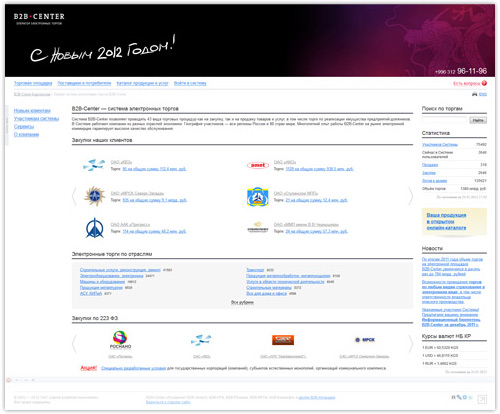500x414 pixels.
Task: Click the orange company logo in 223 ФЗ
Action: pyautogui.click(x=283, y=340)
